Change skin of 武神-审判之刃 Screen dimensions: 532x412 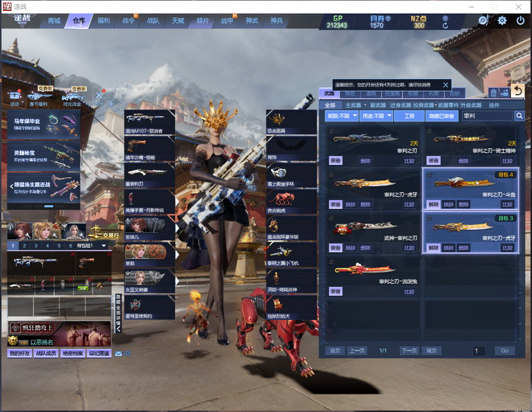(x=351, y=248)
